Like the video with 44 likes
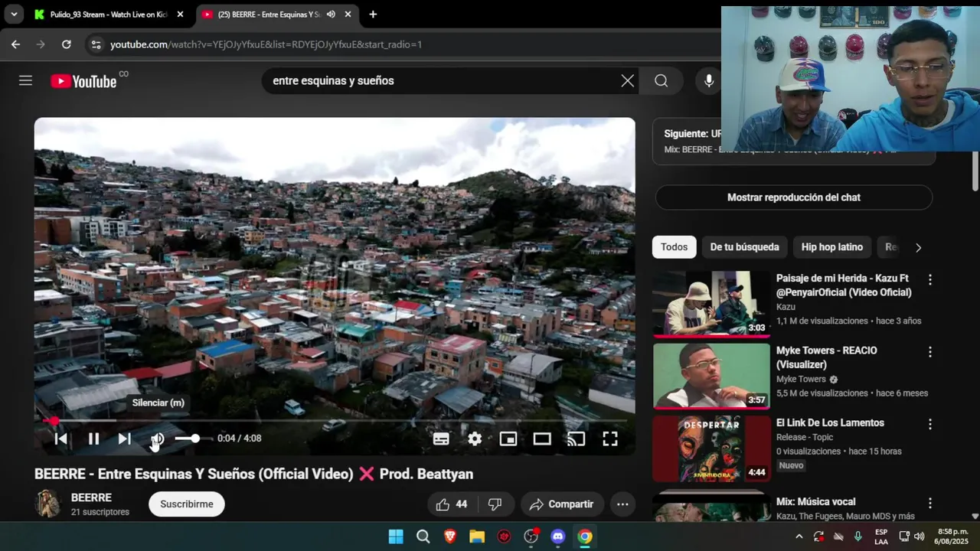The image size is (980, 551). 452,504
